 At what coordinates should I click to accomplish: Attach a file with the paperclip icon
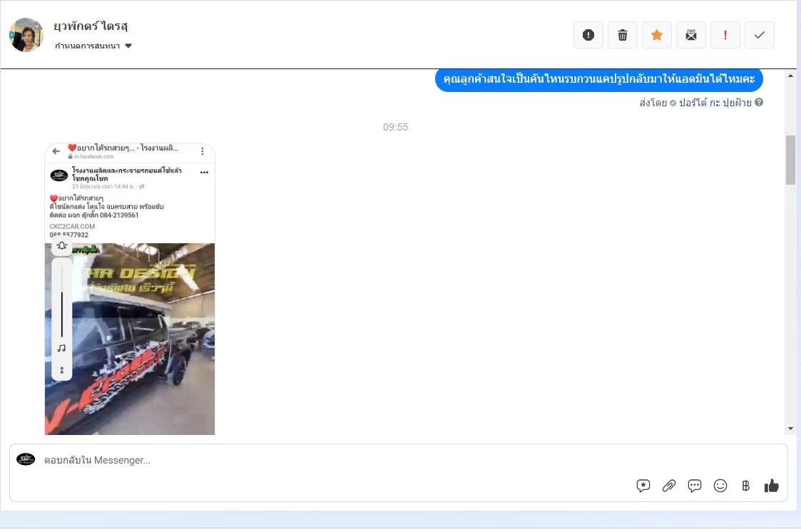pyautogui.click(x=669, y=486)
